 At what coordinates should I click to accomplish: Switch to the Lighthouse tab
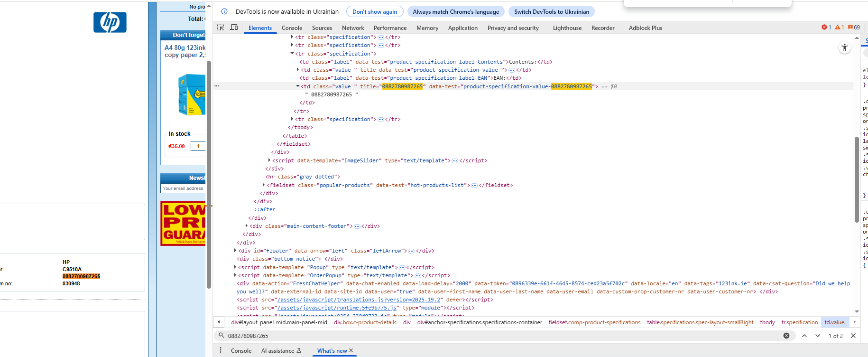[567, 28]
